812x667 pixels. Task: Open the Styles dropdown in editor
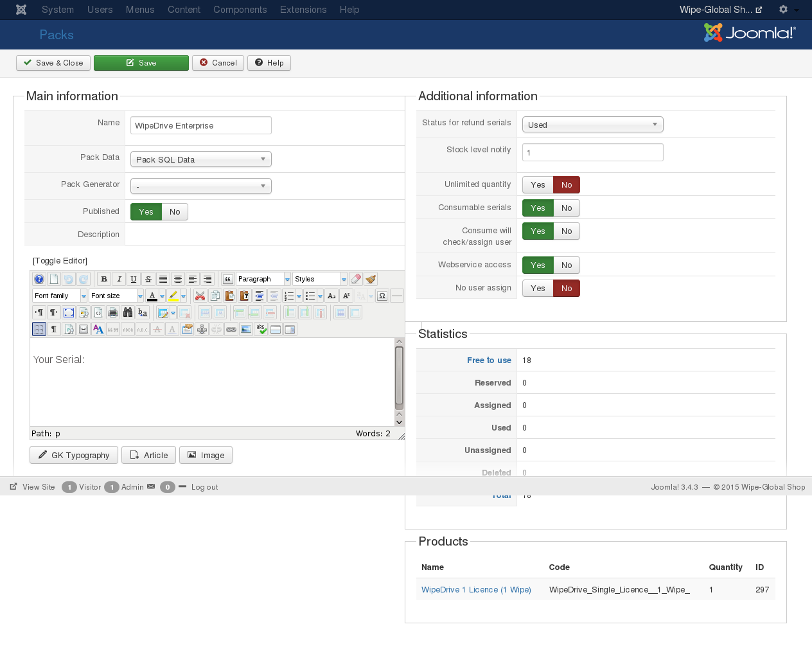tap(320, 279)
